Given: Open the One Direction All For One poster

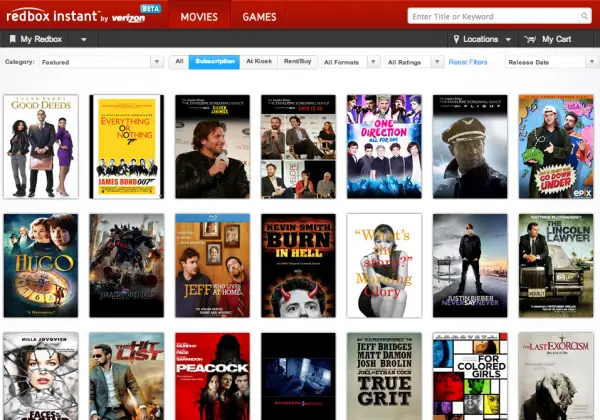Looking at the screenshot, I should tap(384, 147).
